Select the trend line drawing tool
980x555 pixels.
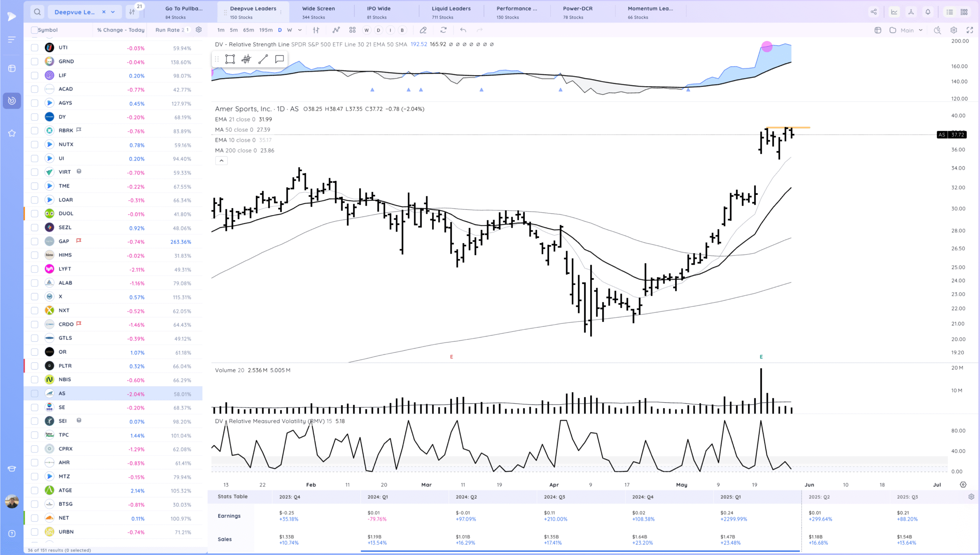[263, 59]
